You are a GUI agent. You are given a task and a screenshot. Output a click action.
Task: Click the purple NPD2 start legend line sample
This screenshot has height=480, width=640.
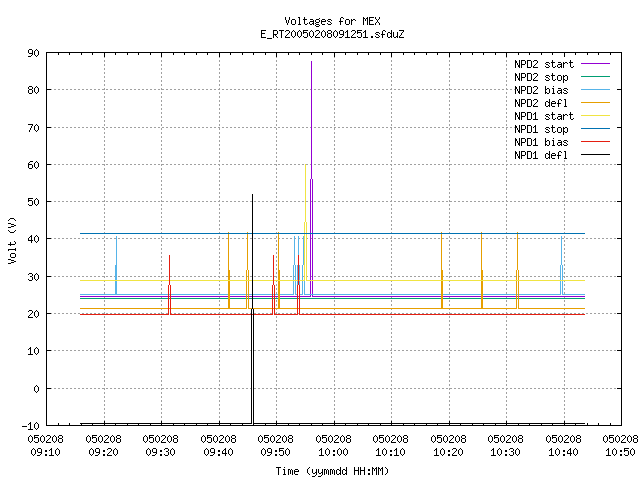[595, 64]
